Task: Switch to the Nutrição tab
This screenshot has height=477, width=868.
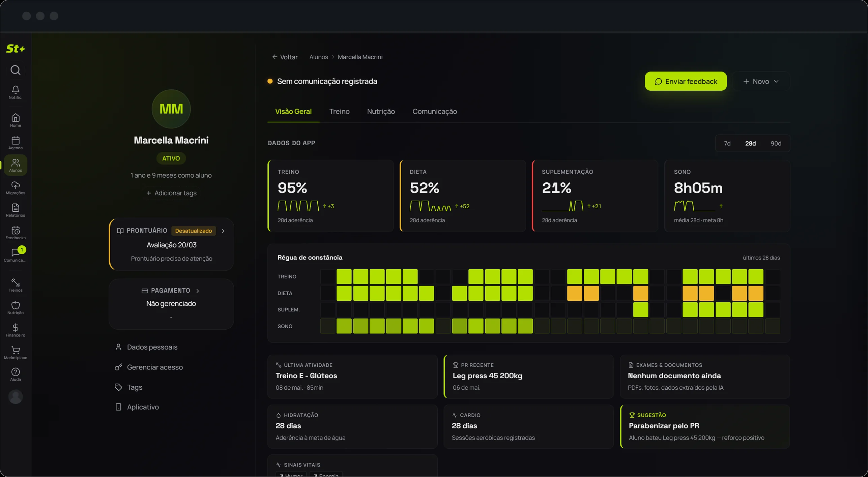Action: click(381, 112)
